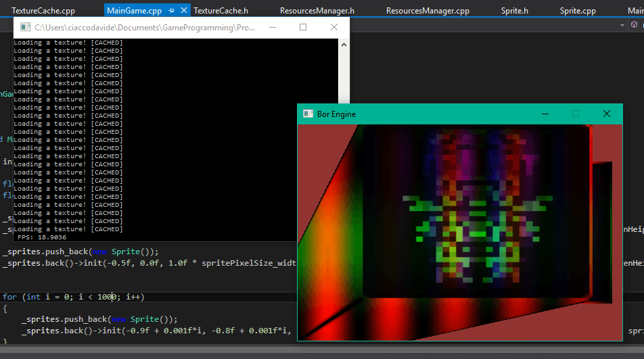Minimize the Bor Engine window

(x=545, y=114)
